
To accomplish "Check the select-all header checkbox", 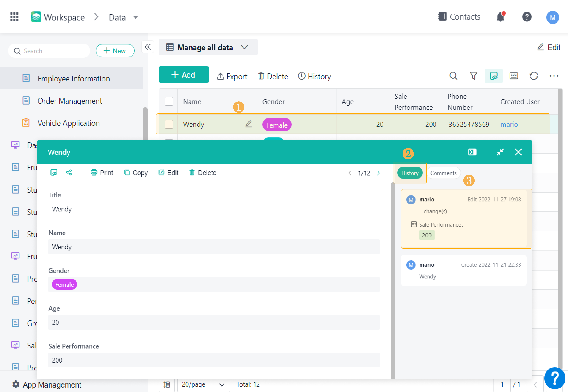I will coord(169,101).
